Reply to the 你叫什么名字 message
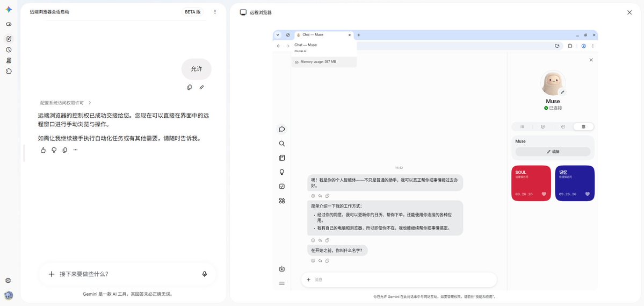Image resolution: width=644 pixels, height=306 pixels. click(320, 261)
